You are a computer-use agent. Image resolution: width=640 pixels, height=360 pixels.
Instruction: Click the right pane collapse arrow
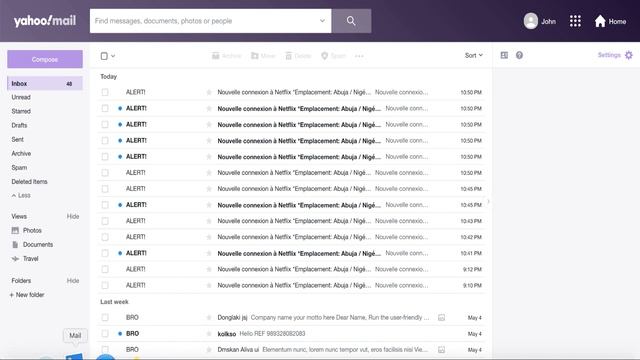tap(488, 201)
